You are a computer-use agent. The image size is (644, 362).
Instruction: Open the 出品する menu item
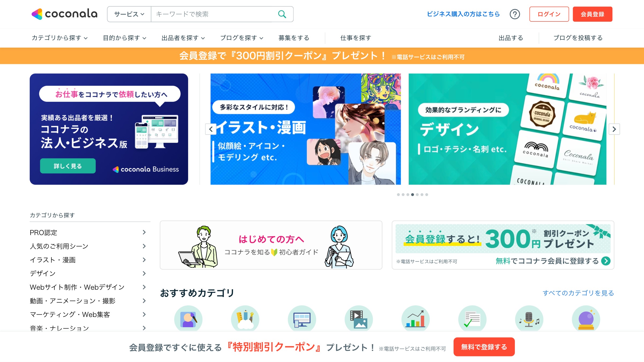pos(511,38)
